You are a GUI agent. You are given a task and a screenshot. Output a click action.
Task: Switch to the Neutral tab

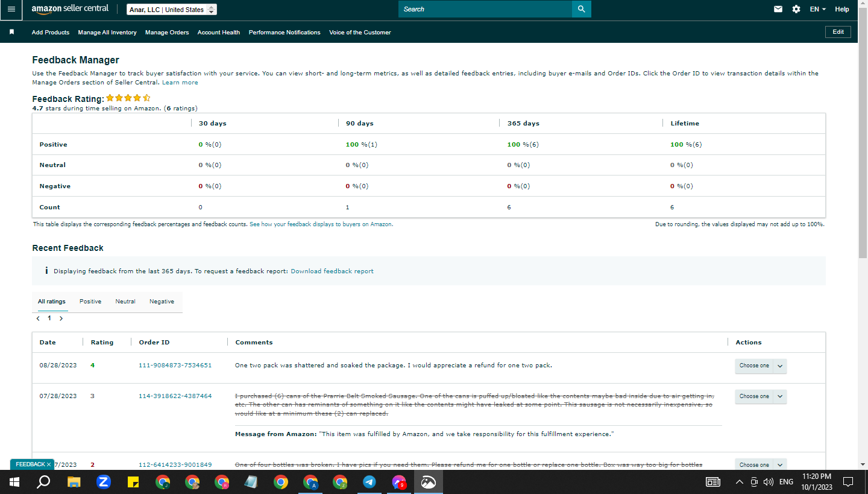(125, 302)
